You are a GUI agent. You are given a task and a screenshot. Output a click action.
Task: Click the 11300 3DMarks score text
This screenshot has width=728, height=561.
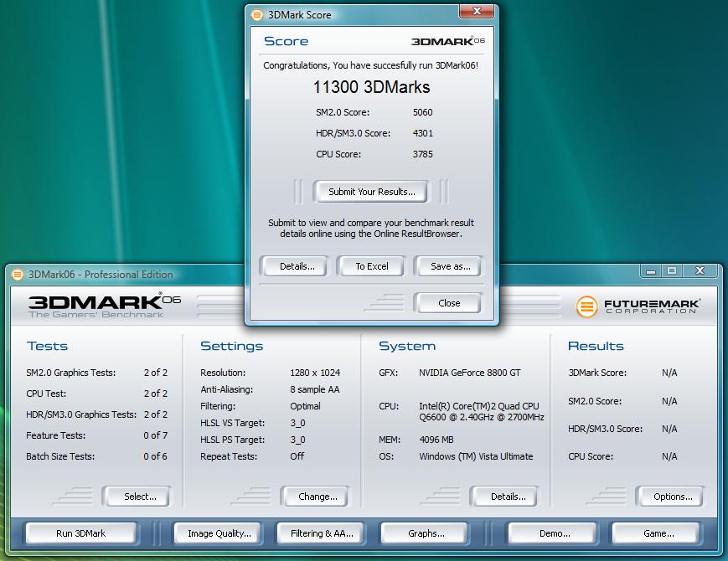click(x=371, y=87)
